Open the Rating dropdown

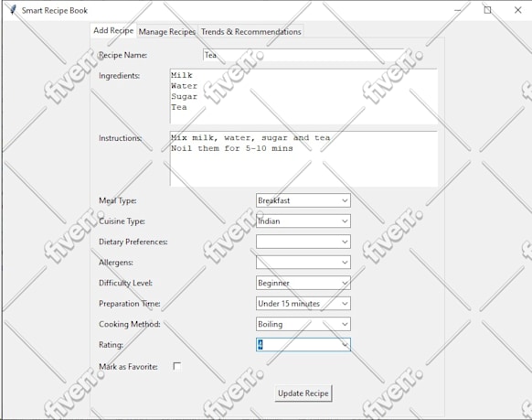click(x=303, y=345)
